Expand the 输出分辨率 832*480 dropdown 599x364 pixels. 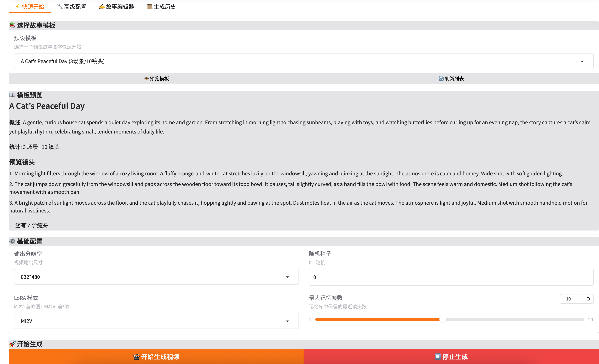pos(156,277)
